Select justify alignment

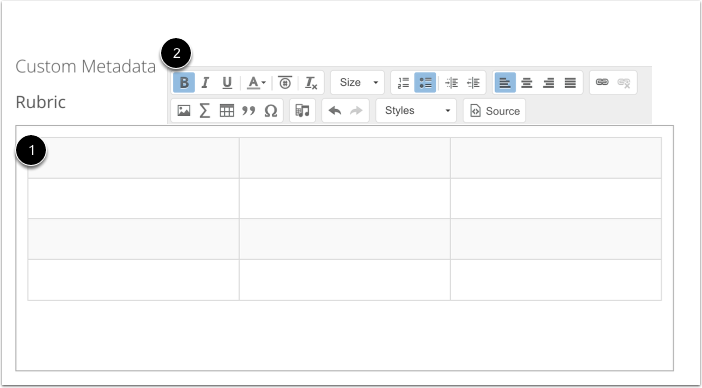pos(570,83)
